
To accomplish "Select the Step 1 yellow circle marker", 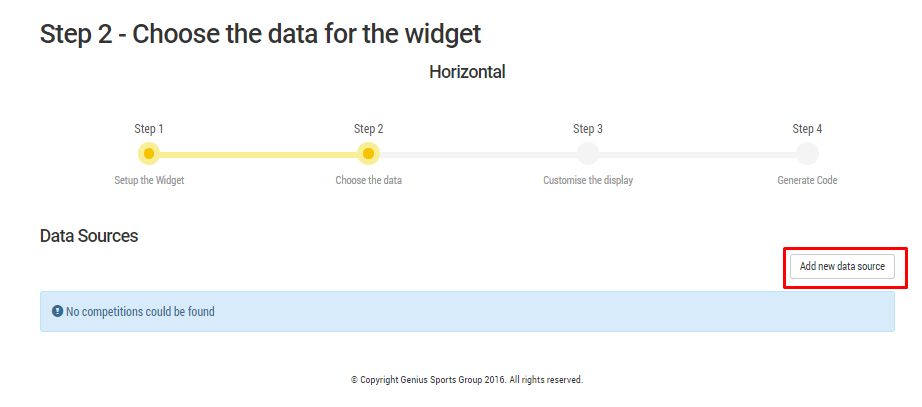I will (149, 154).
